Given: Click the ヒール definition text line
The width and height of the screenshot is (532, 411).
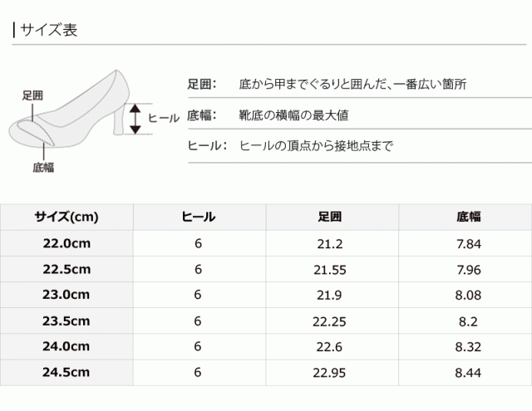Looking at the screenshot, I should coord(290,144).
